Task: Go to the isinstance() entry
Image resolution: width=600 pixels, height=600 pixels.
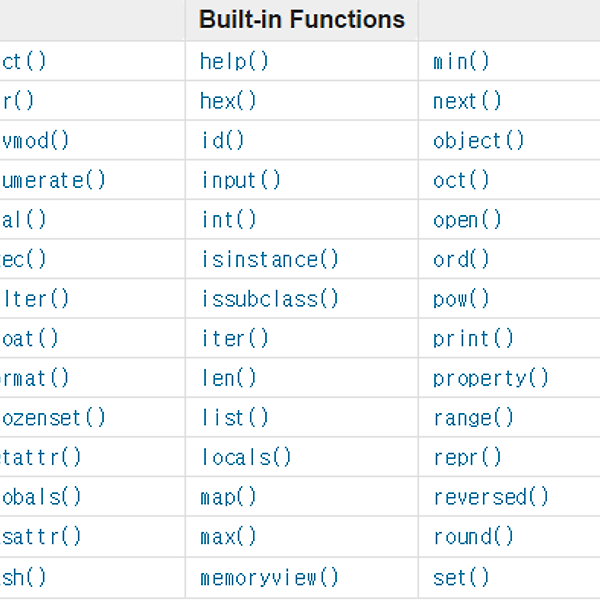Action: [270, 260]
